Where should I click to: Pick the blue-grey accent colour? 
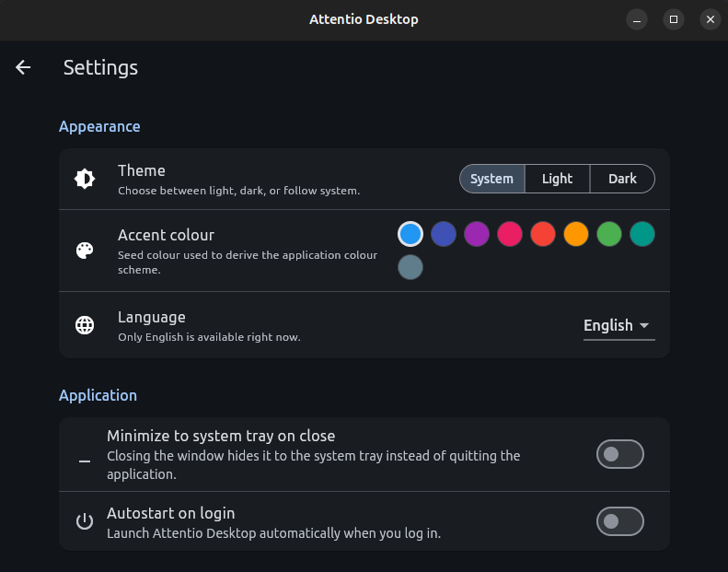click(x=410, y=267)
